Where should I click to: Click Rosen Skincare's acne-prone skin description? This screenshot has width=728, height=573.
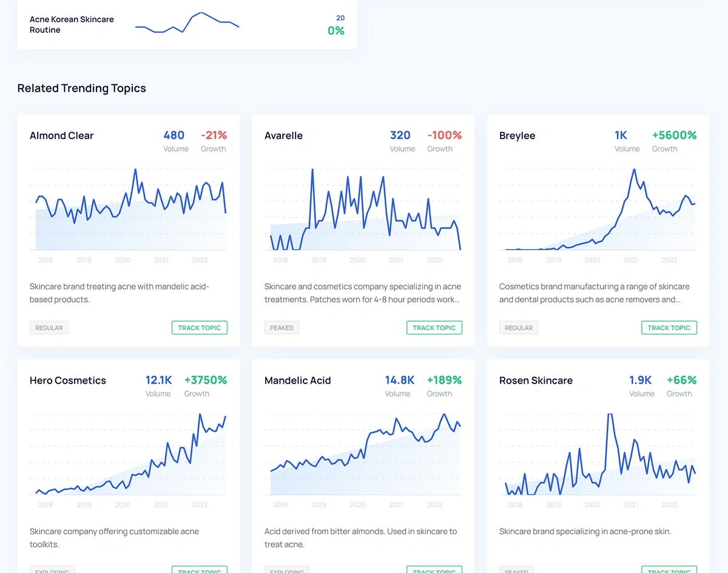(585, 532)
